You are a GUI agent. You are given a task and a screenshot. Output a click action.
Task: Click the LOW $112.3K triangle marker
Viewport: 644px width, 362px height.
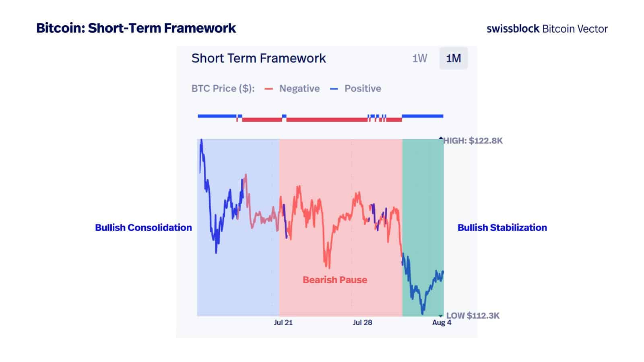pos(441,316)
